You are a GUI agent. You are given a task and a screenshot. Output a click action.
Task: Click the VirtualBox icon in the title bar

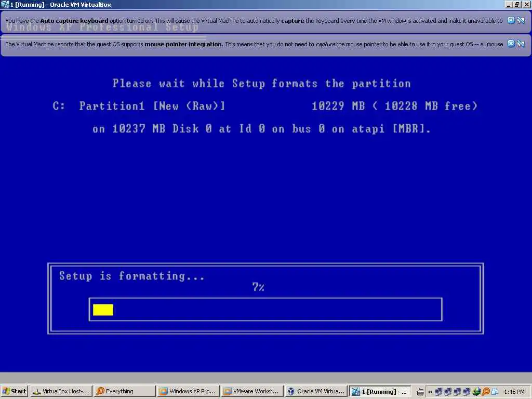5,4
